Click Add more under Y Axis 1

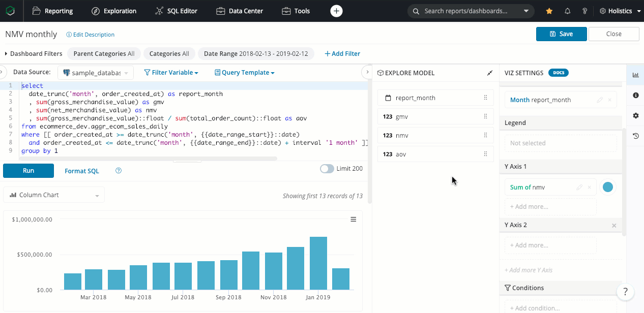pos(550,207)
